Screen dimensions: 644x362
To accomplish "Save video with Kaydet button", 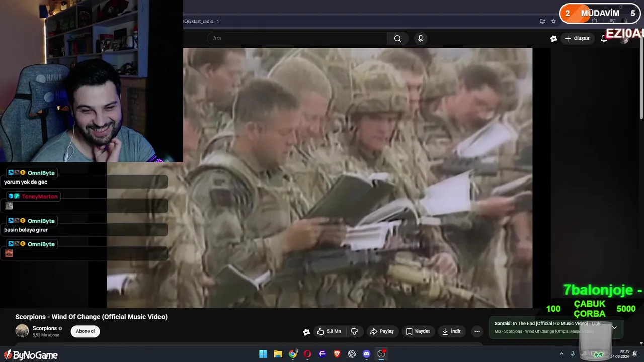I will click(418, 331).
